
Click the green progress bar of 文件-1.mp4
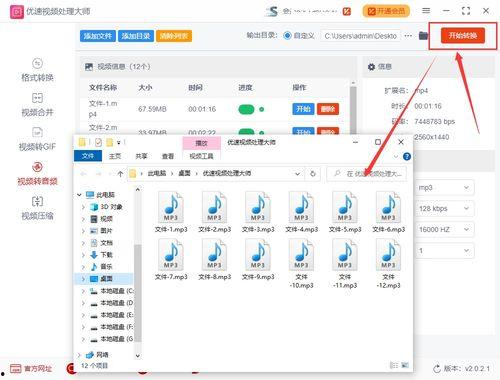246,109
